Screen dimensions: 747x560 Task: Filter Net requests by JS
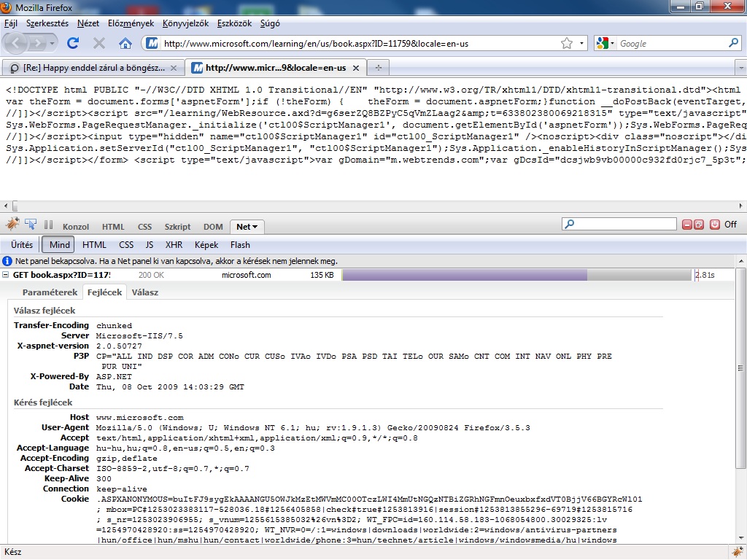click(149, 245)
